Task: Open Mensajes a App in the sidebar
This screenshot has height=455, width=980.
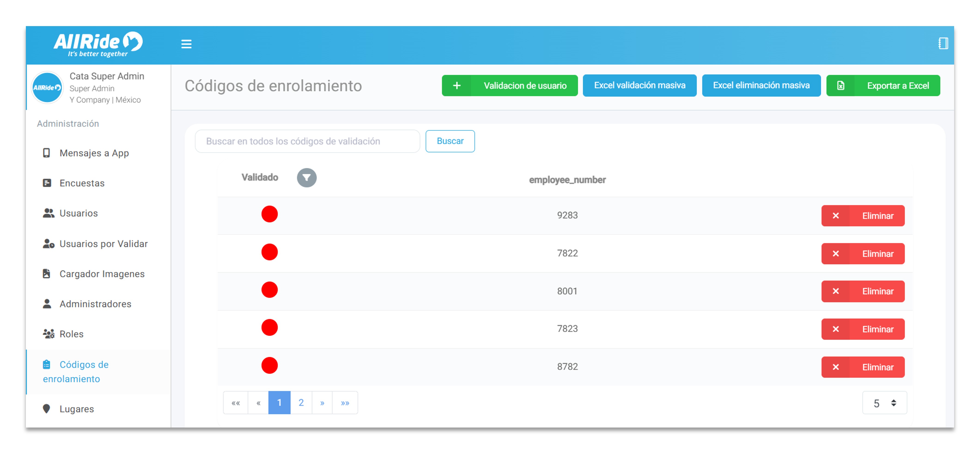Action: tap(94, 153)
